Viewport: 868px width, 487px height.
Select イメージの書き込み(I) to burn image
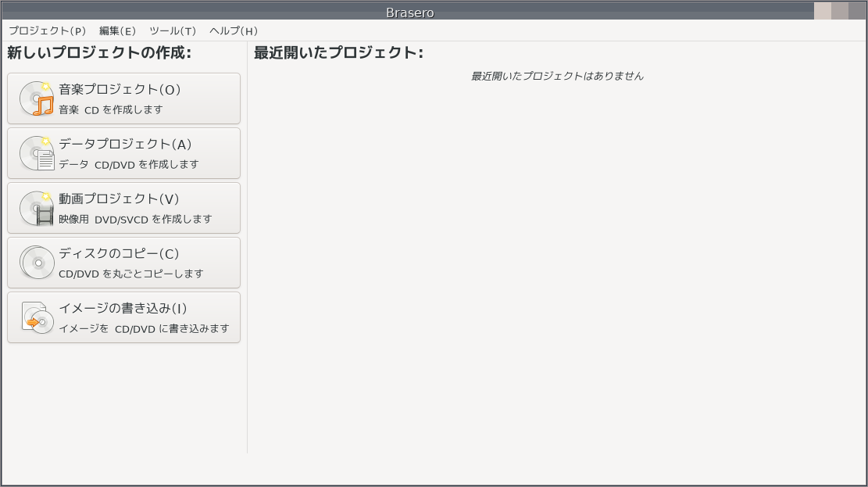click(x=124, y=317)
